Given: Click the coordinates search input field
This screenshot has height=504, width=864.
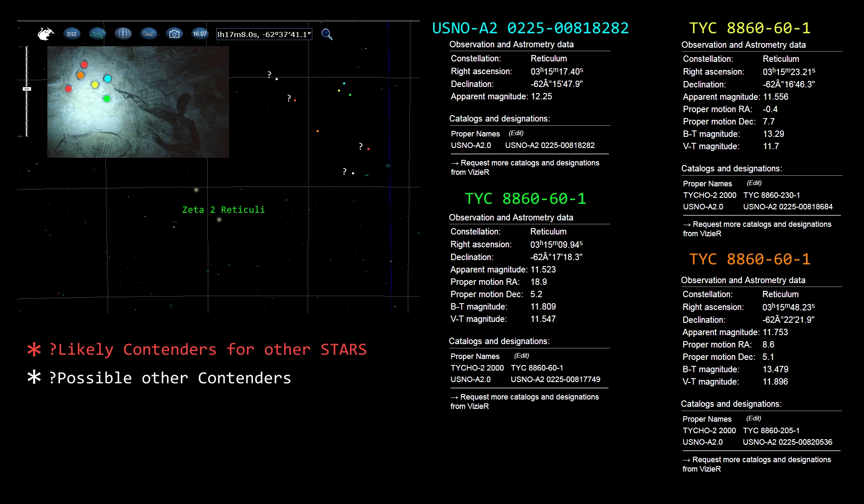Looking at the screenshot, I should (x=264, y=35).
